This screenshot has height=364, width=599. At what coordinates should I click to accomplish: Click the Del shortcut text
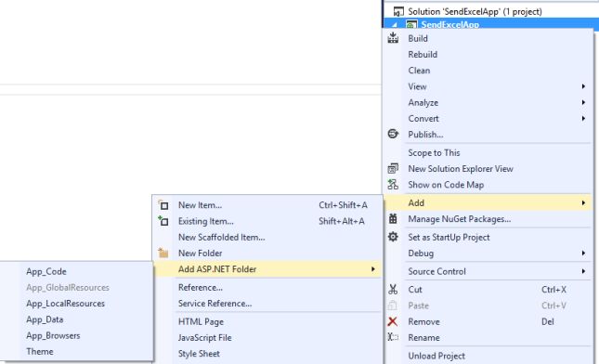(547, 321)
